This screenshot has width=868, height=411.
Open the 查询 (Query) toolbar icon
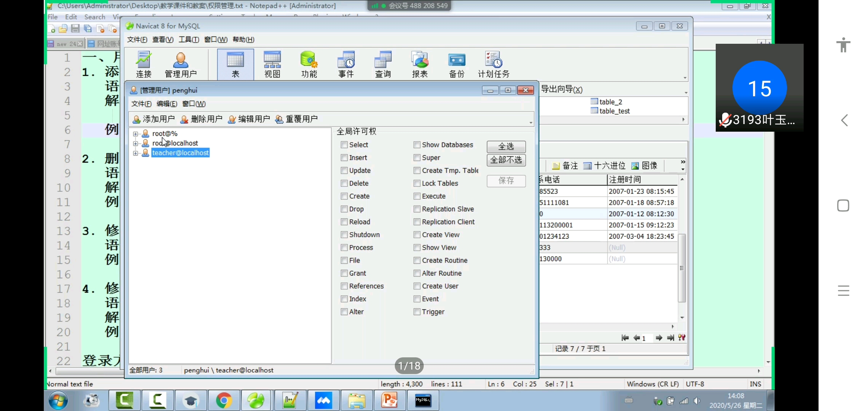(x=383, y=64)
